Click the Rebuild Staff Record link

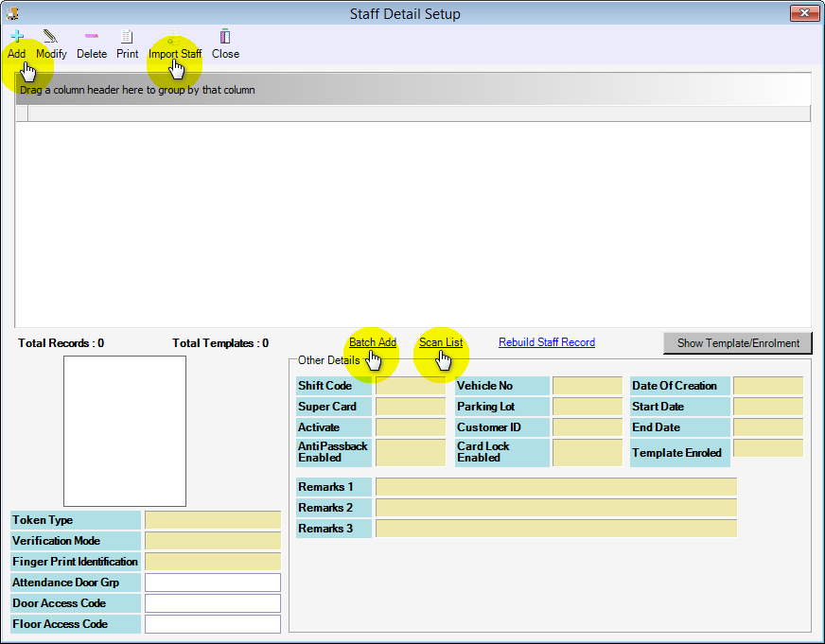(x=547, y=342)
